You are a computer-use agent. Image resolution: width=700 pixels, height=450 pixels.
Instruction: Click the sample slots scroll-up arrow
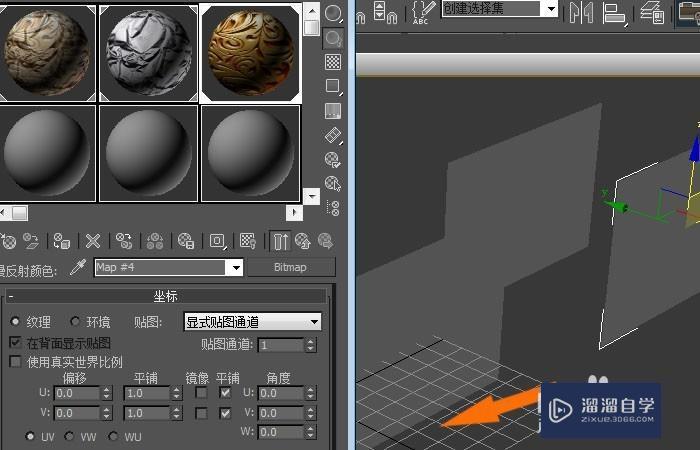311,11
